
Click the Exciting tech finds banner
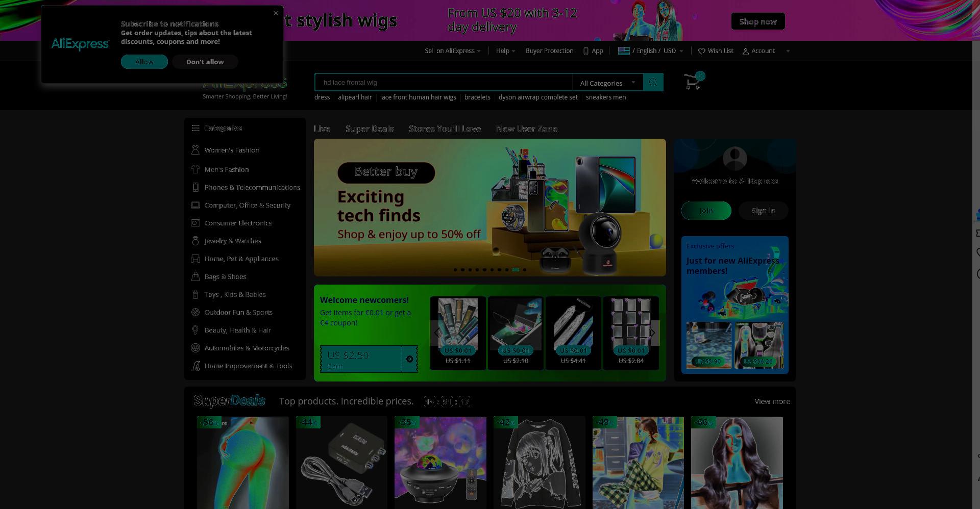[489, 208]
